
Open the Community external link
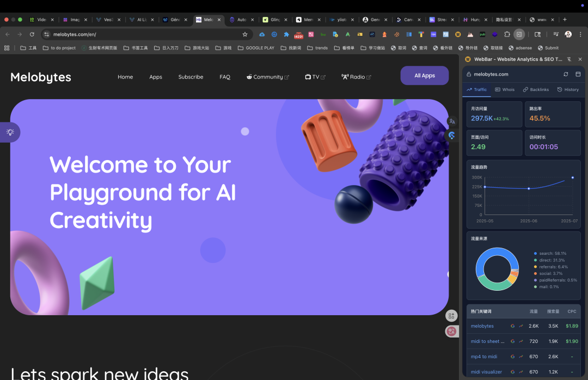268,77
